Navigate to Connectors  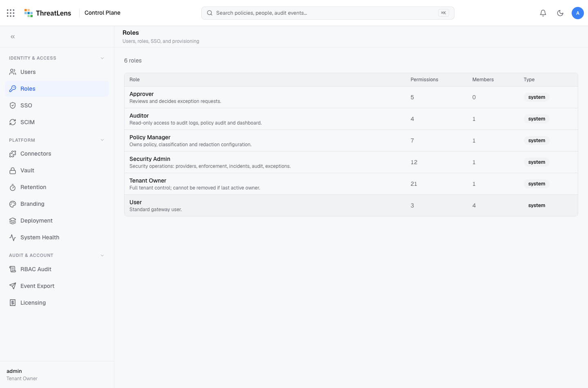(x=57, y=154)
